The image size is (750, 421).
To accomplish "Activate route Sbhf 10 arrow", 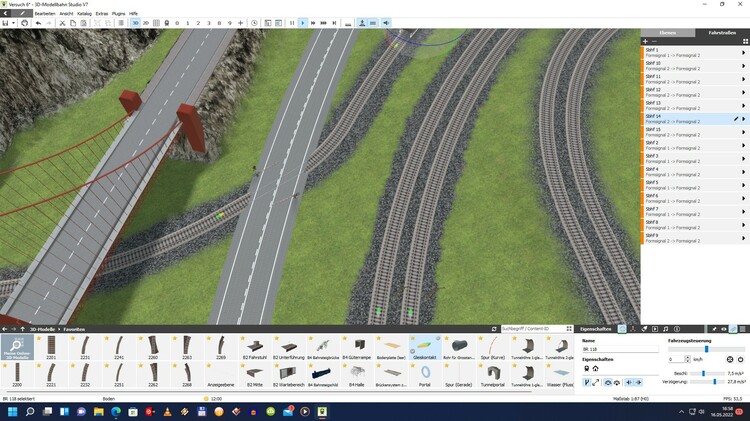I will 743,66.
